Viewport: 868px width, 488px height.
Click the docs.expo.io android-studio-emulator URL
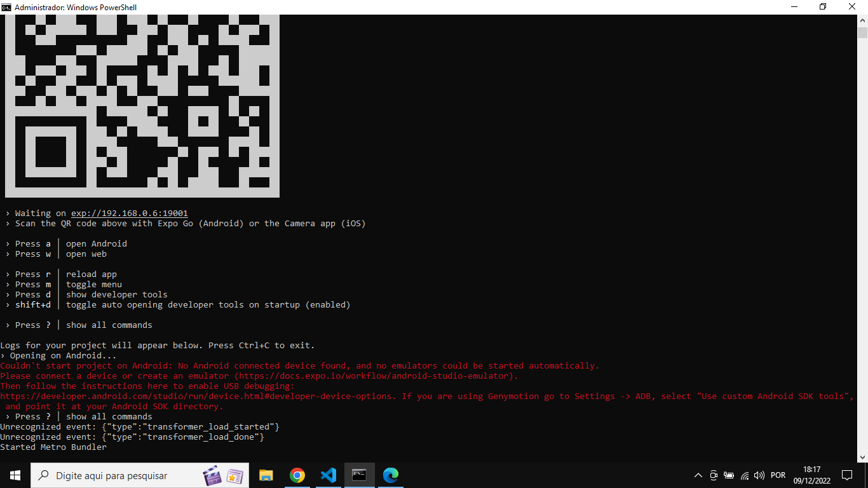pyautogui.click(x=374, y=376)
